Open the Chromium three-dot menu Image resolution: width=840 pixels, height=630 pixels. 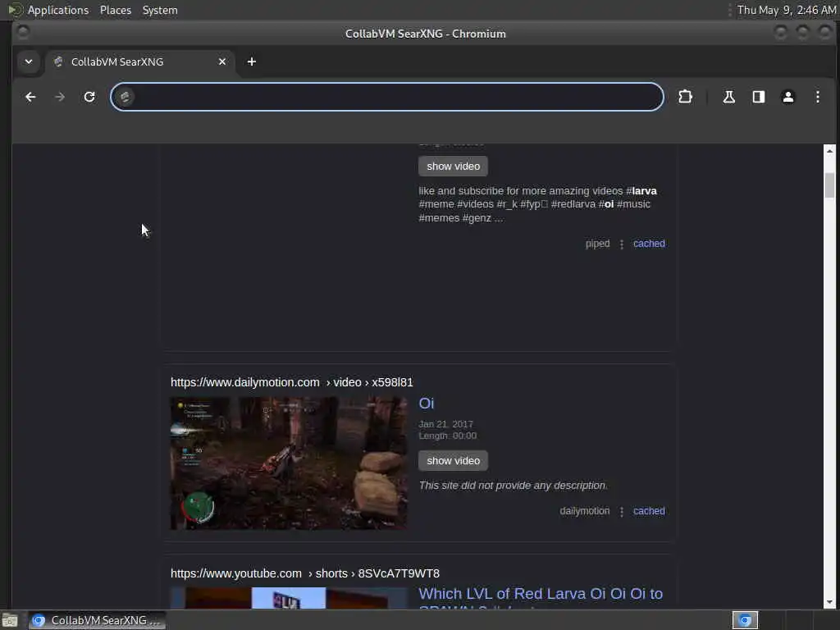pos(818,97)
